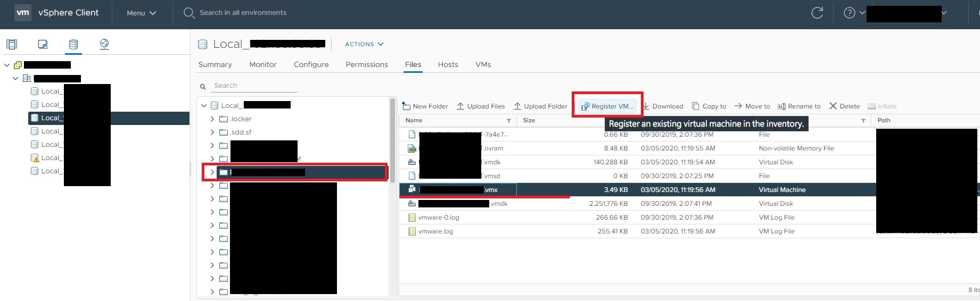Open the Menu dropdown
Image resolution: width=980 pixels, height=301 pixels.
(x=141, y=13)
